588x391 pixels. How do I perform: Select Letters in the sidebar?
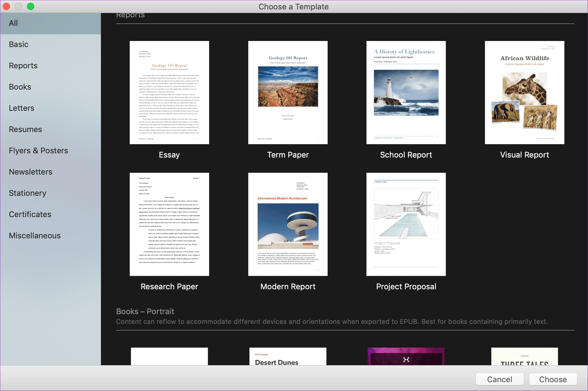(50, 108)
